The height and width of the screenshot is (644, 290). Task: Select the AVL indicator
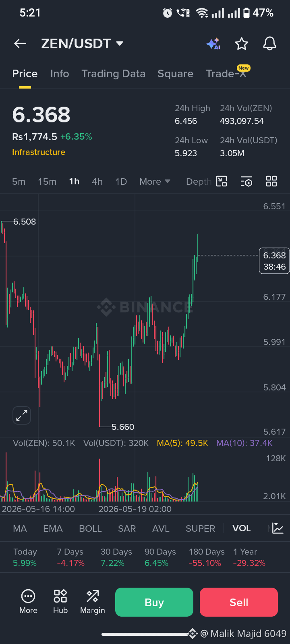click(161, 528)
